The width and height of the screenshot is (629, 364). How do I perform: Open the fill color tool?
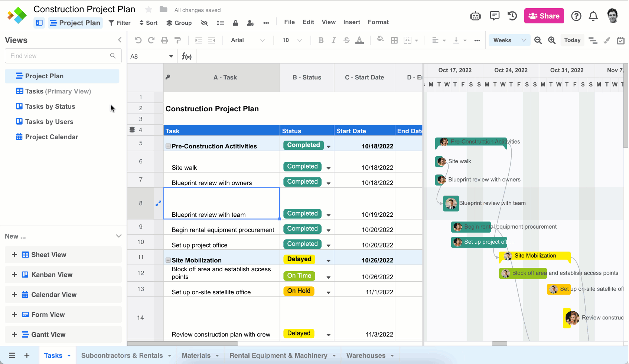pos(380,40)
